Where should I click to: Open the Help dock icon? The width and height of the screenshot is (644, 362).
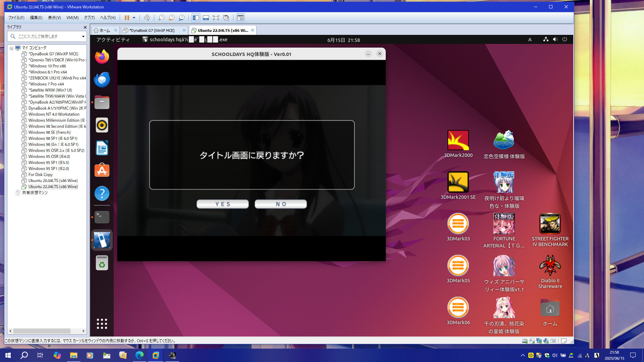pyautogui.click(x=102, y=193)
